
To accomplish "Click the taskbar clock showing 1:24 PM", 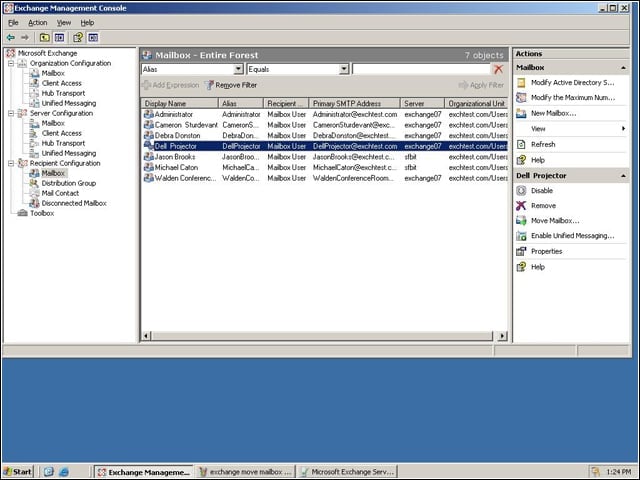I will point(618,472).
